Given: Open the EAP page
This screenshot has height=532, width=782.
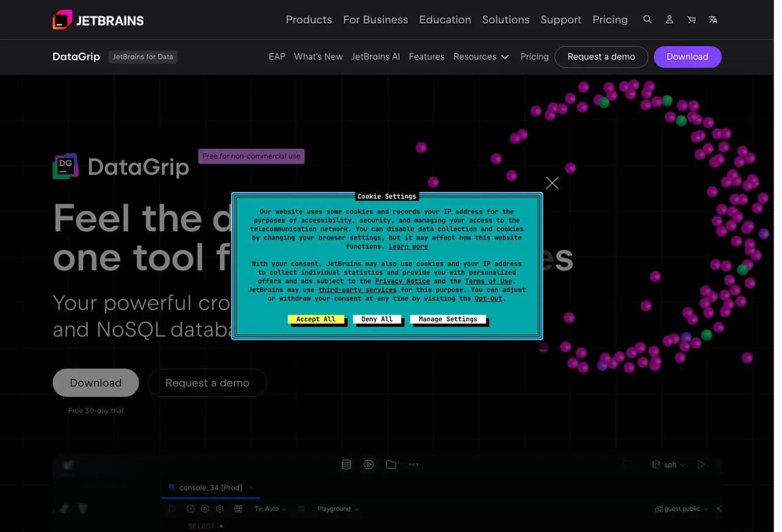Looking at the screenshot, I should (277, 57).
